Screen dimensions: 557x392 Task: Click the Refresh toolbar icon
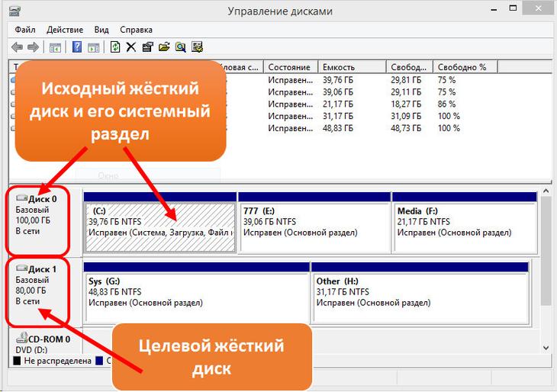pyautogui.click(x=115, y=47)
